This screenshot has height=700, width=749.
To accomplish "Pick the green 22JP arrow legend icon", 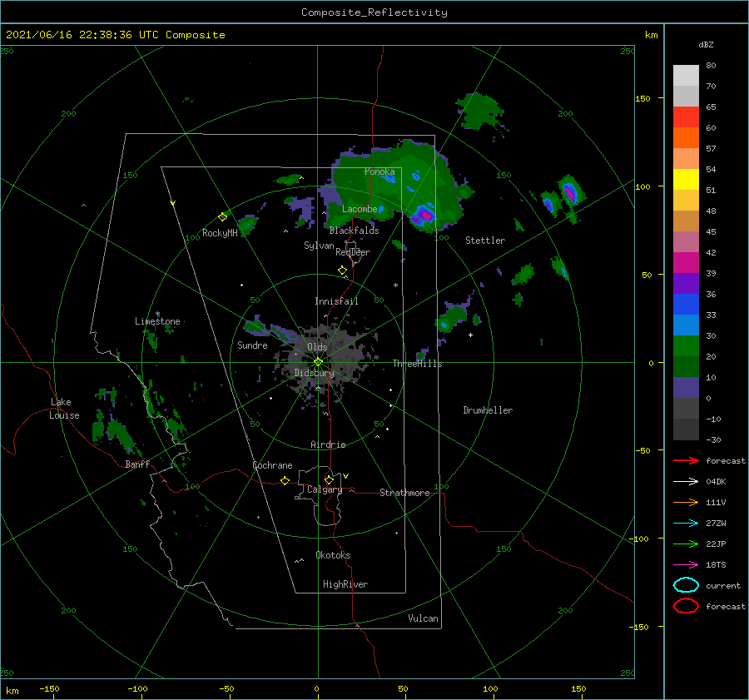I will [686, 544].
